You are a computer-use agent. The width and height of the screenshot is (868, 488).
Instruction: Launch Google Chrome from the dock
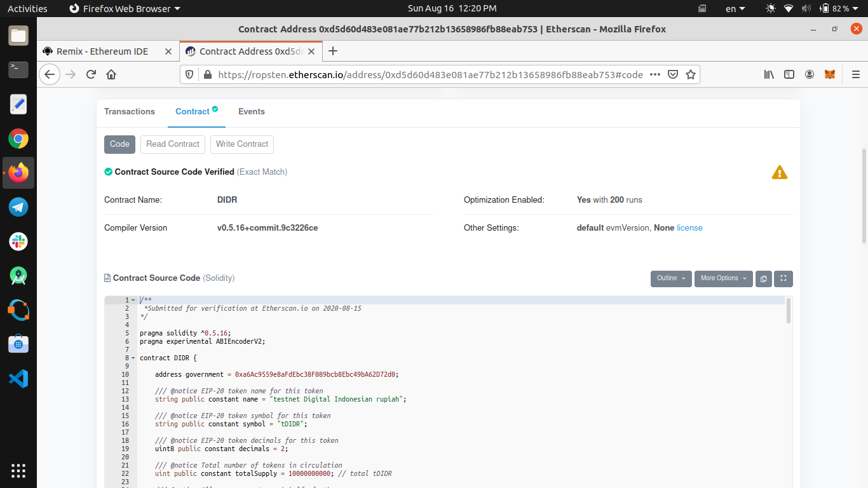tap(18, 139)
